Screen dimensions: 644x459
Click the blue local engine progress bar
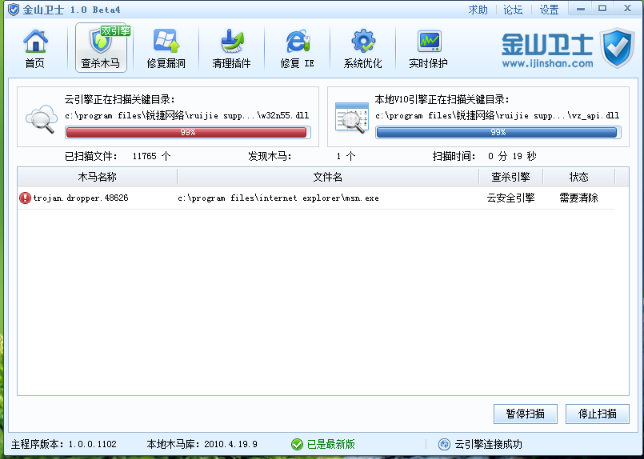click(x=498, y=132)
